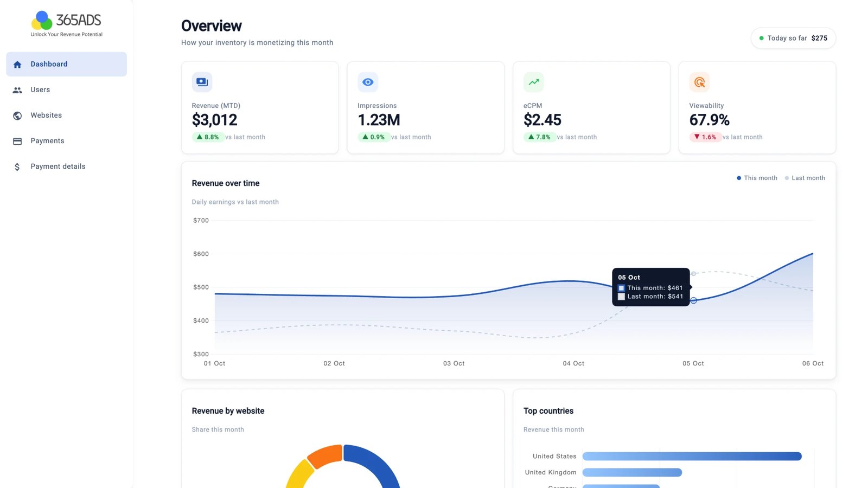Click the $600 y-axis label
The image size is (868, 488).
pos(201,254)
